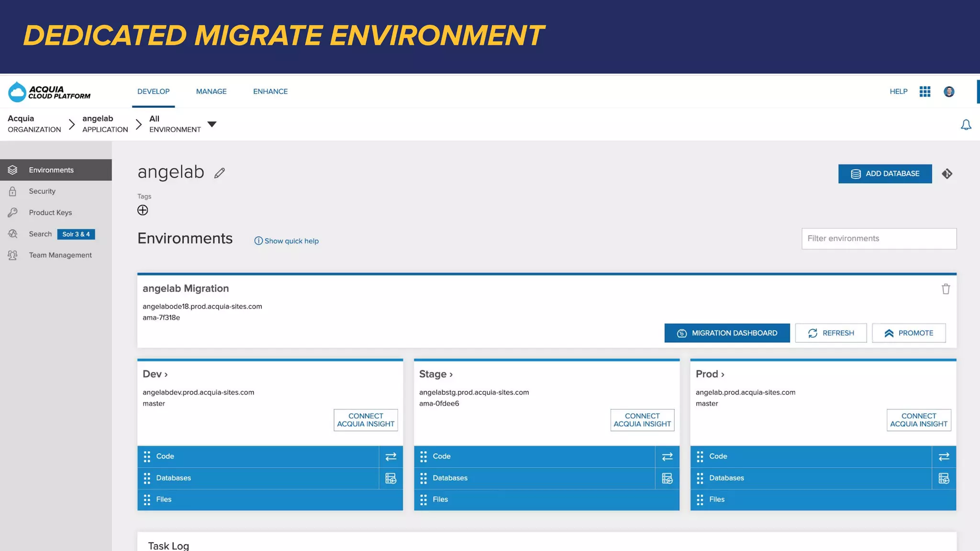Viewport: 980px width, 551px height.
Task: Click the angelab.prod.acquia-sites.com URL
Action: coord(746,392)
